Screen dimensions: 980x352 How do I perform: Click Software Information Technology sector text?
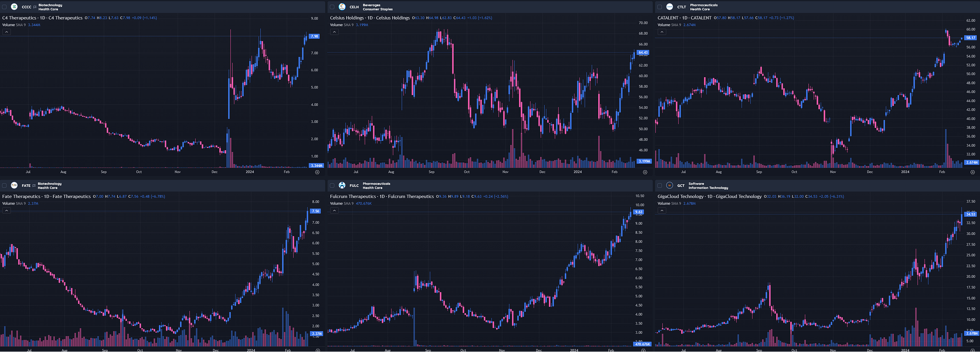(x=708, y=185)
